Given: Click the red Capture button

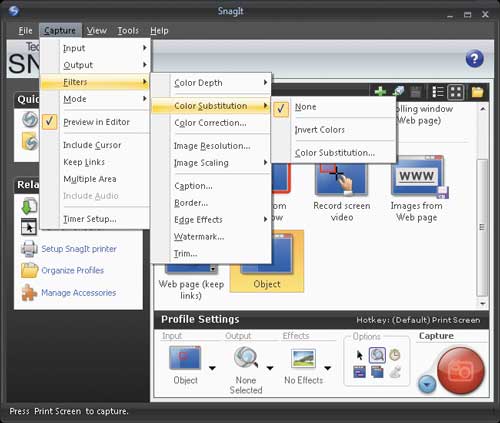Looking at the screenshot, I should click(460, 370).
